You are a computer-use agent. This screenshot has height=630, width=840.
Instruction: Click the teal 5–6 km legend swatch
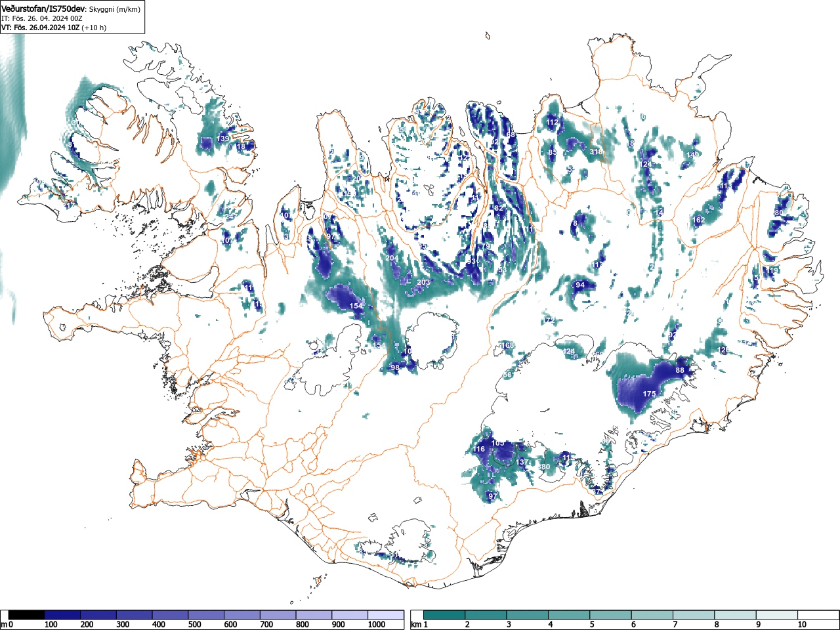(612, 615)
